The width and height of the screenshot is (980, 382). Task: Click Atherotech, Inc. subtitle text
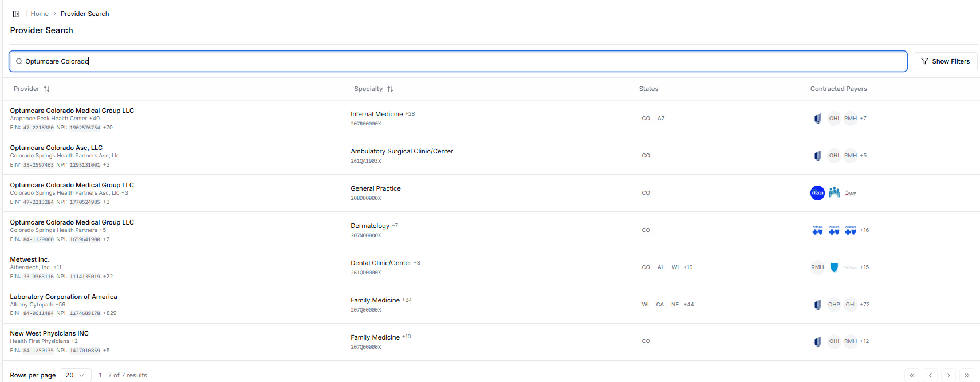(30, 267)
